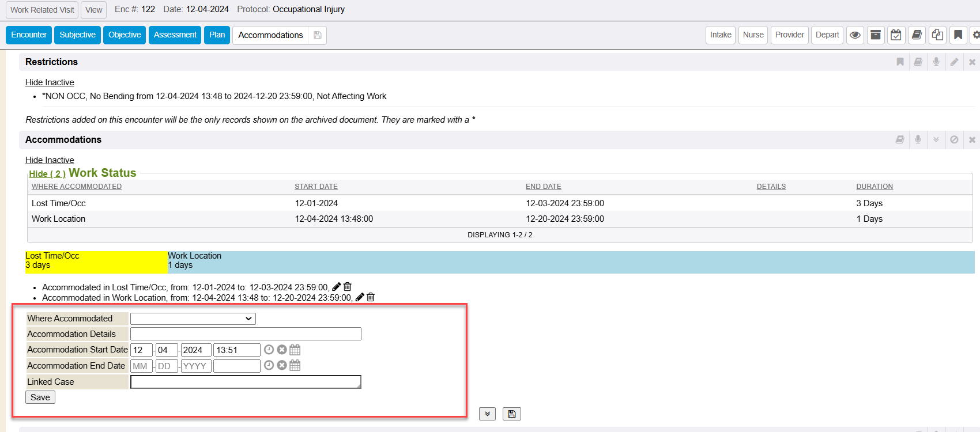The image size is (980, 432).
Task: Click the Accommodation Details text field
Action: [x=246, y=334]
